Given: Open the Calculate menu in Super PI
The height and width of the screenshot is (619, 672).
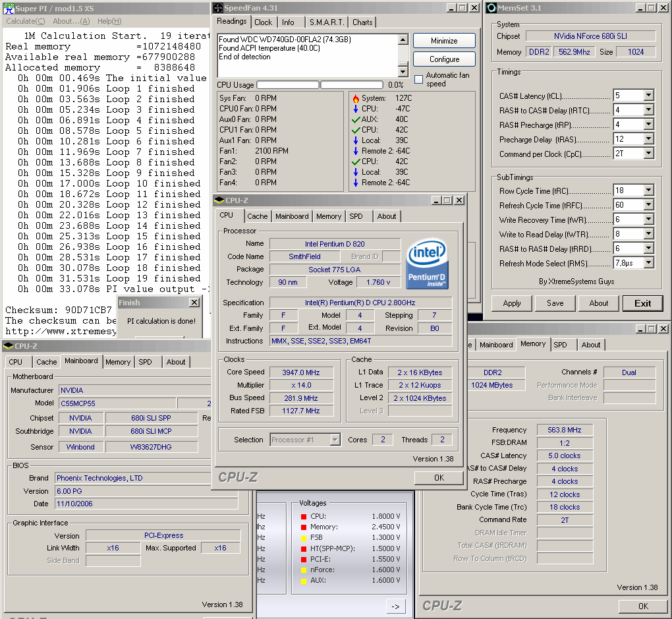Looking at the screenshot, I should point(25,21).
